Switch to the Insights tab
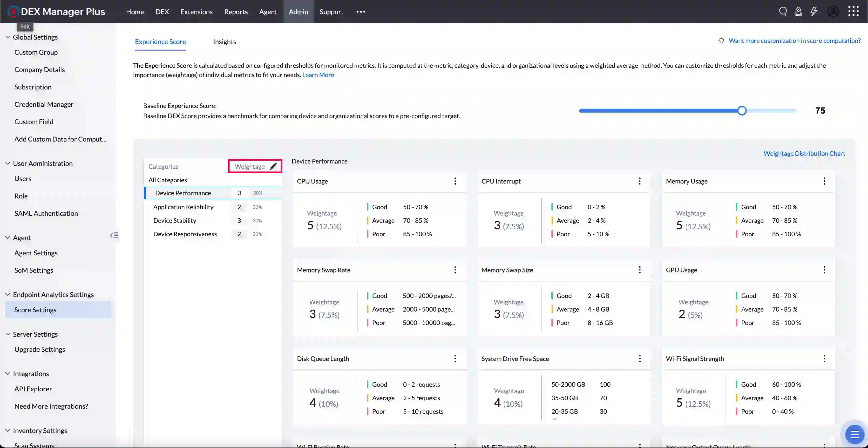Screen dimensions: 868x448 [x=224, y=42]
